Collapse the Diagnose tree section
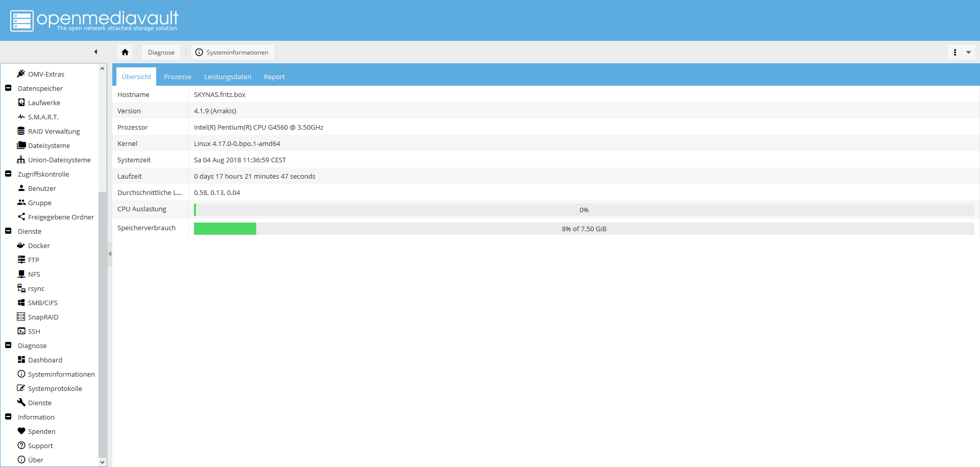Image resolution: width=980 pixels, height=467 pixels. tap(8, 345)
